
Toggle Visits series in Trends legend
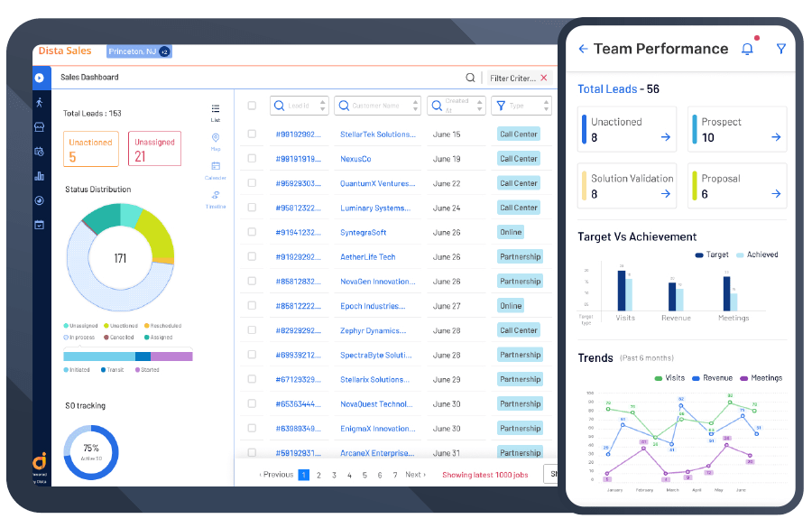[x=669, y=378]
